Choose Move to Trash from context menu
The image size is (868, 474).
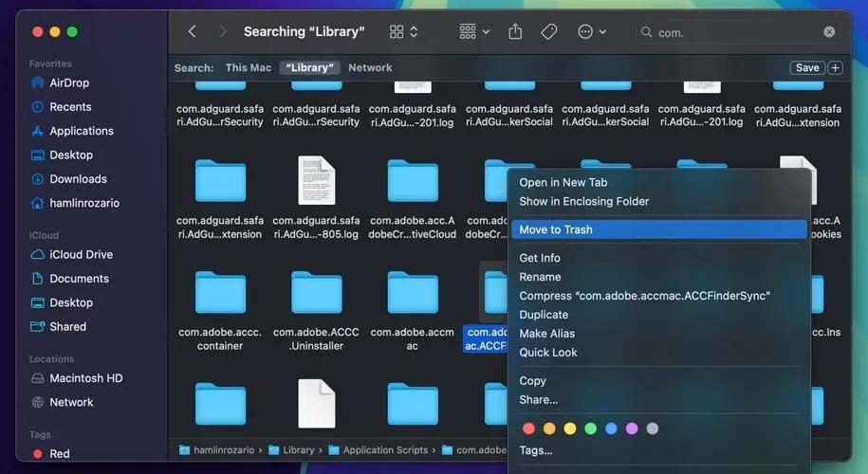556,229
